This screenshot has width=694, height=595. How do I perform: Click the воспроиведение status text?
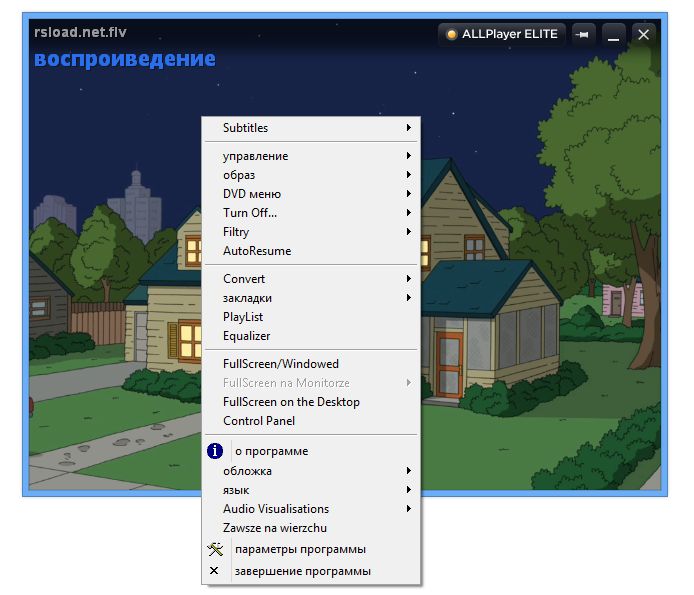(x=125, y=59)
